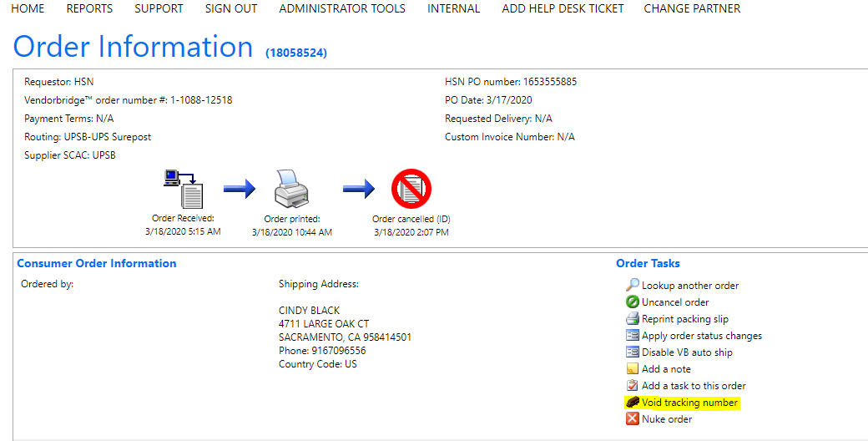
Task: Click the Lookup another order link
Action: tap(689, 286)
